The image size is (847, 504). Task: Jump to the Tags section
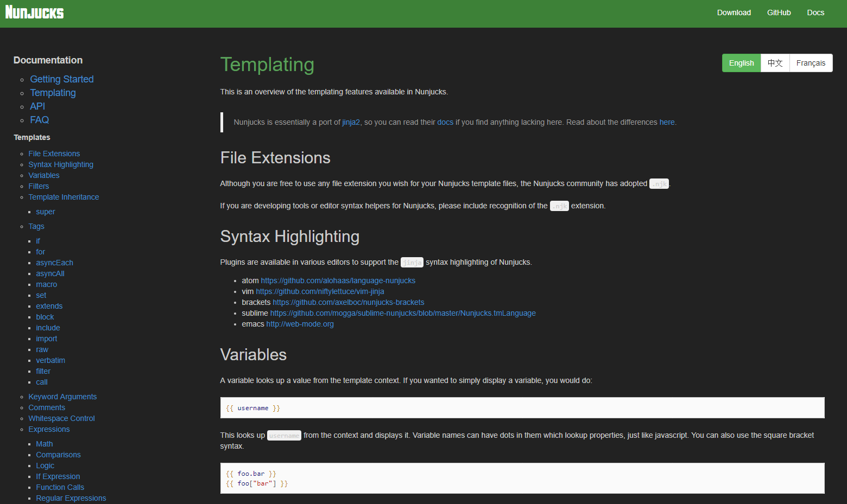[36, 226]
